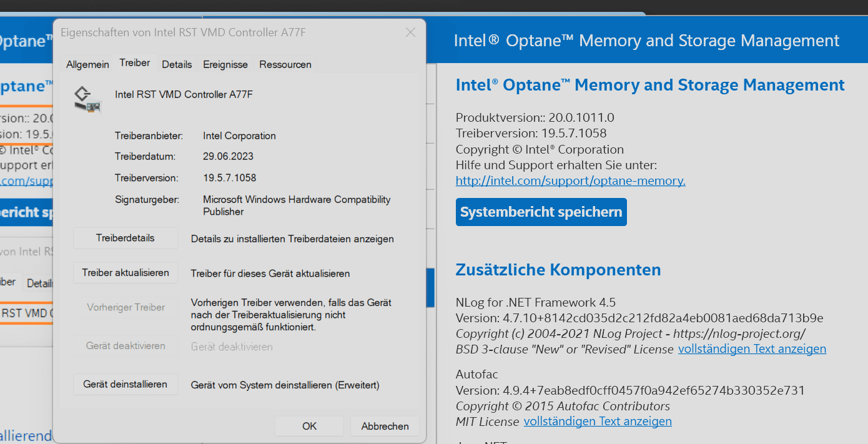Click Treiber aktualisieren button

point(126,273)
